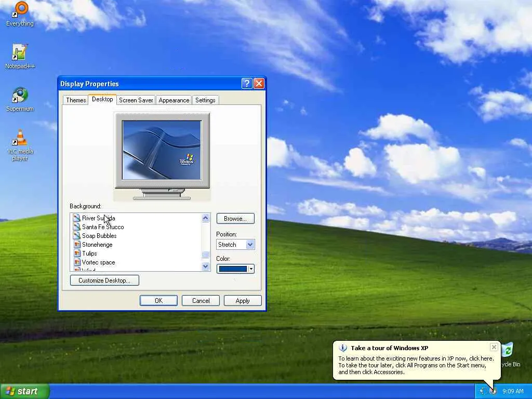This screenshot has width=532, height=399.
Task: Cancel the Display Properties dialog
Action: 201,301
